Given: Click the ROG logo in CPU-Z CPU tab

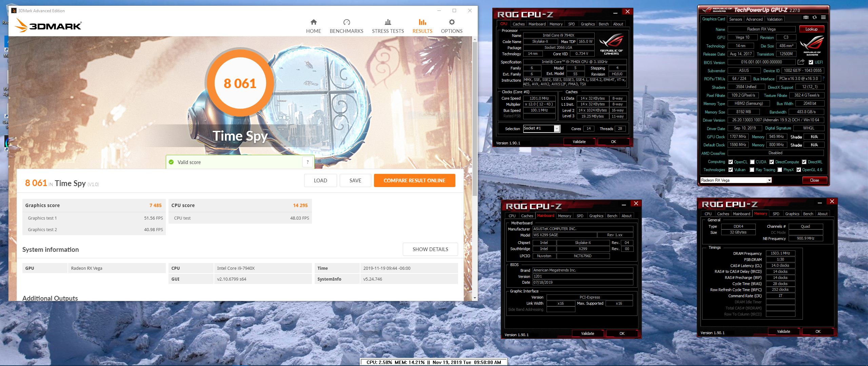Looking at the screenshot, I should tap(611, 44).
